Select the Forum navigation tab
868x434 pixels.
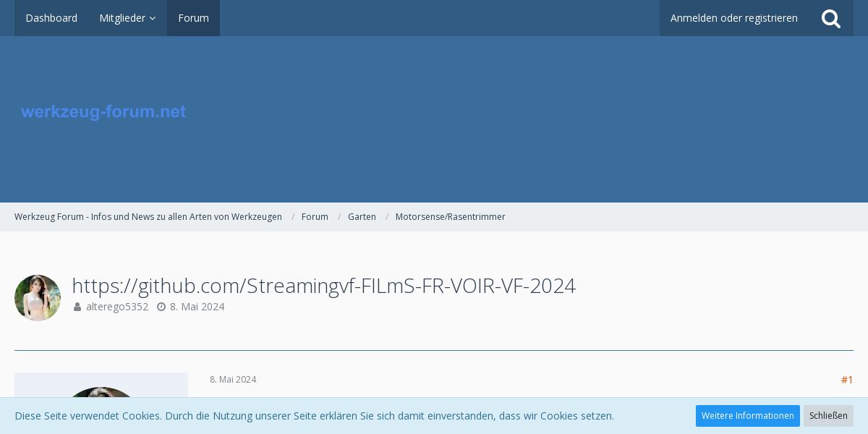(x=193, y=18)
